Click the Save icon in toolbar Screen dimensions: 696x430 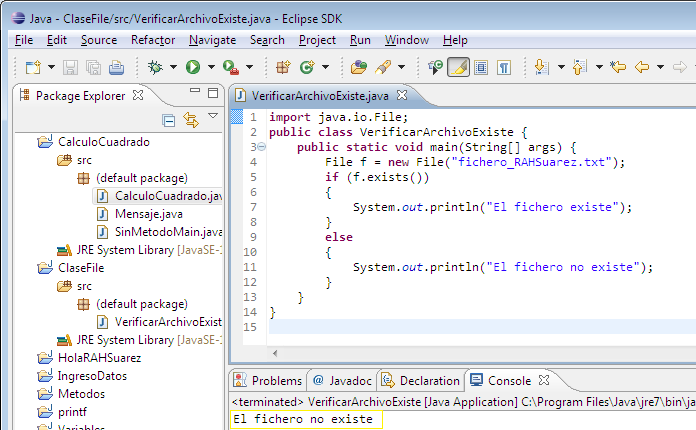70,67
